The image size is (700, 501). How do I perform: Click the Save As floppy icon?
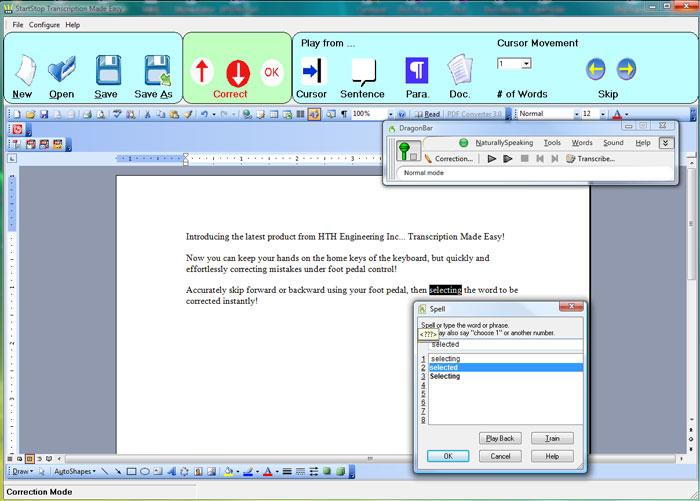157,70
